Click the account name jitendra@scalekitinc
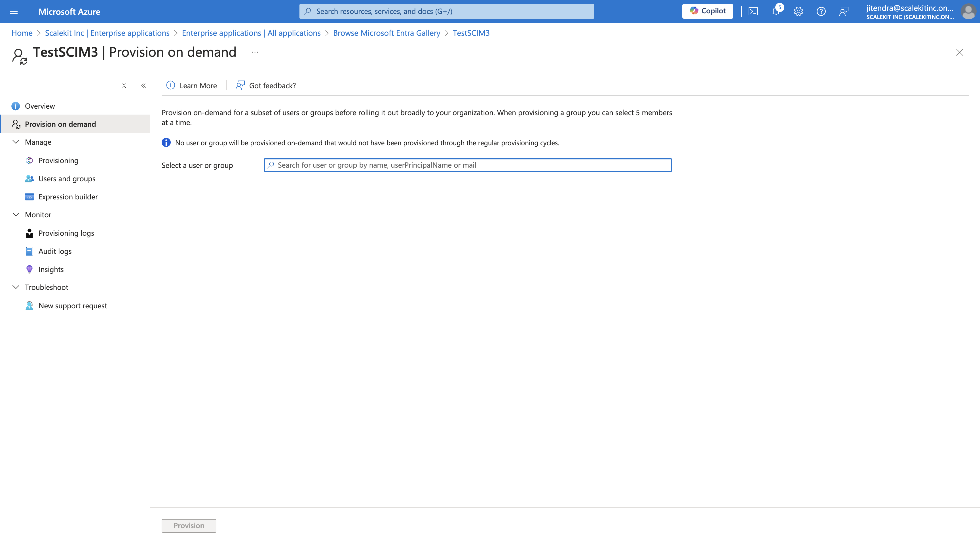Screen dimensions: 980x544 tap(910, 8)
